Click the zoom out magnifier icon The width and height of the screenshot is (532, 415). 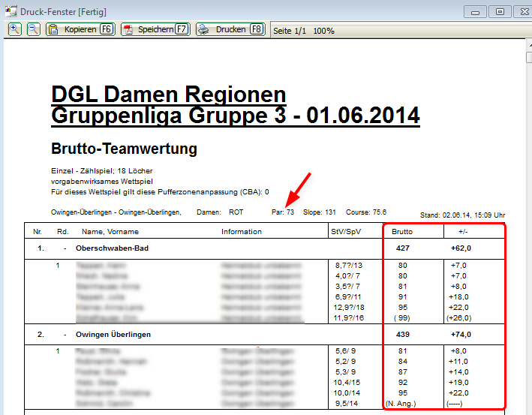pyautogui.click(x=33, y=29)
